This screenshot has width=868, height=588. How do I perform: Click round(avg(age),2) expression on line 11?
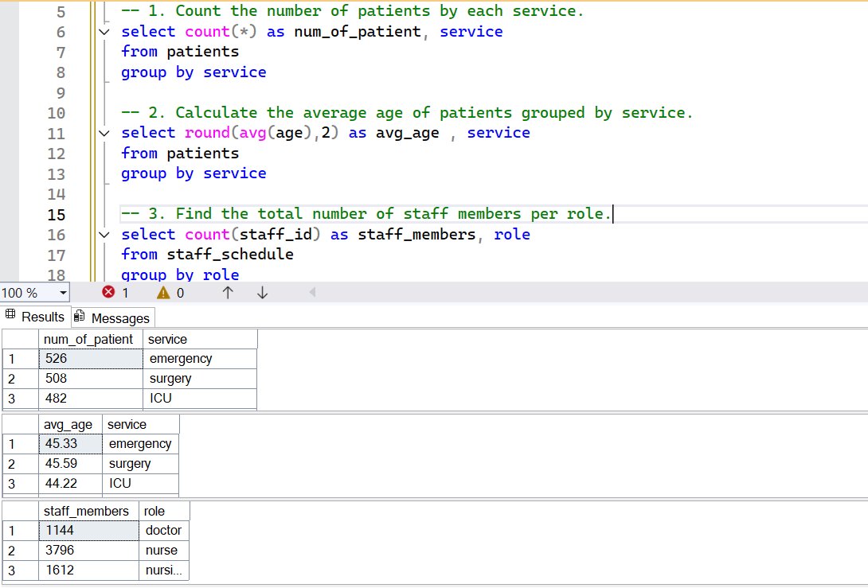pyautogui.click(x=261, y=133)
